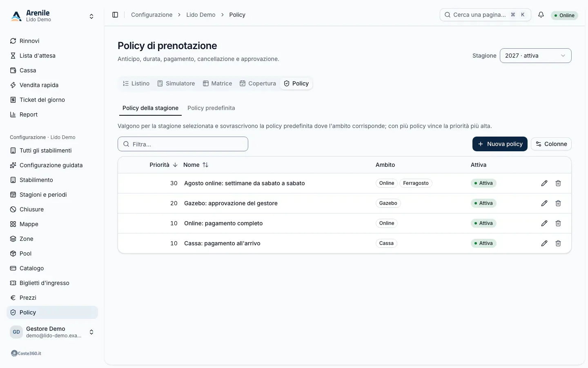Create a Nuova policy
This screenshot has height=368, width=588.
[500, 144]
